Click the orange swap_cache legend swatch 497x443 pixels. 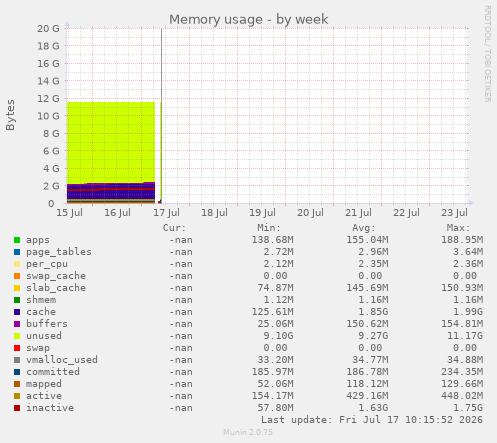pyautogui.click(x=17, y=276)
